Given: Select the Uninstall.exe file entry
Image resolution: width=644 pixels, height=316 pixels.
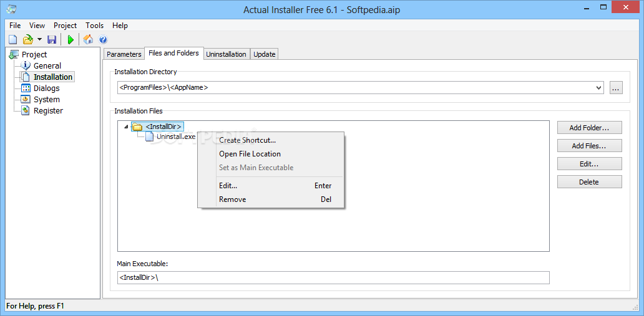Looking at the screenshot, I should coord(176,136).
